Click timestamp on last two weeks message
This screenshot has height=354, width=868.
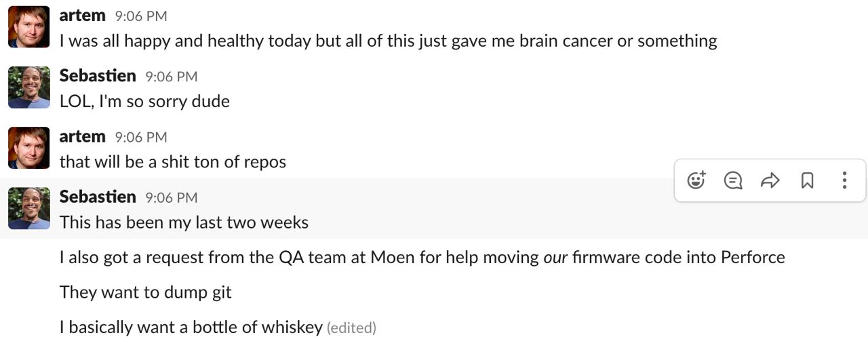pyautogui.click(x=172, y=197)
